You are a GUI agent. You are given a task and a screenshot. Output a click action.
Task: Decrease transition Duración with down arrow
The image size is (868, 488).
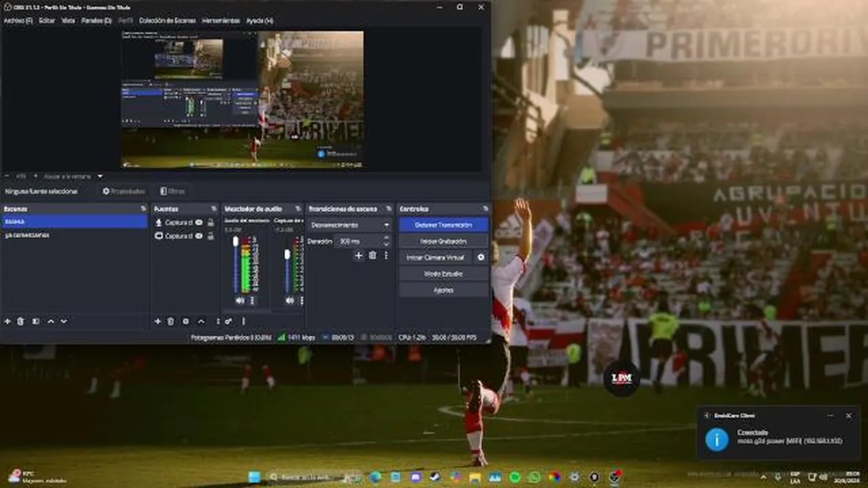[x=387, y=244]
